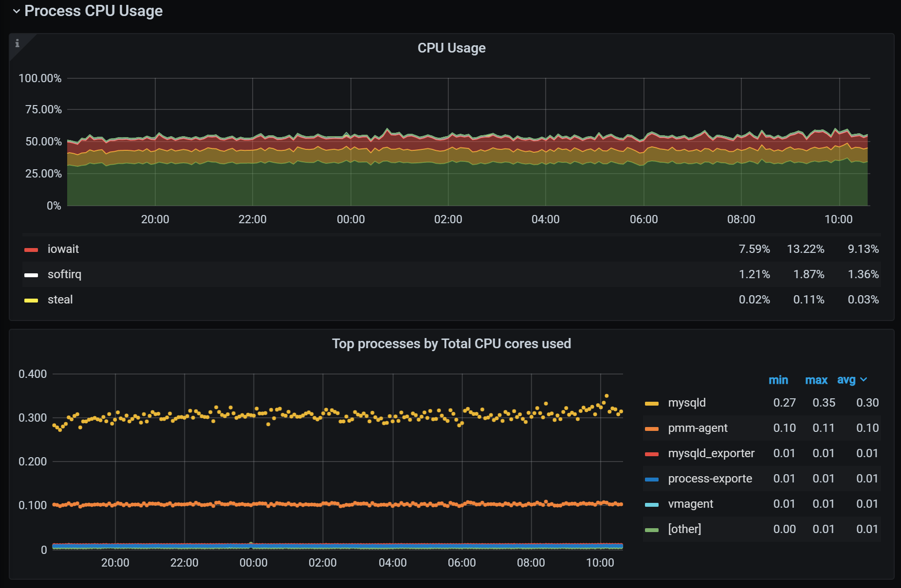This screenshot has width=901, height=588.
Task: Click the mysqld legend color icon
Action: 651,403
